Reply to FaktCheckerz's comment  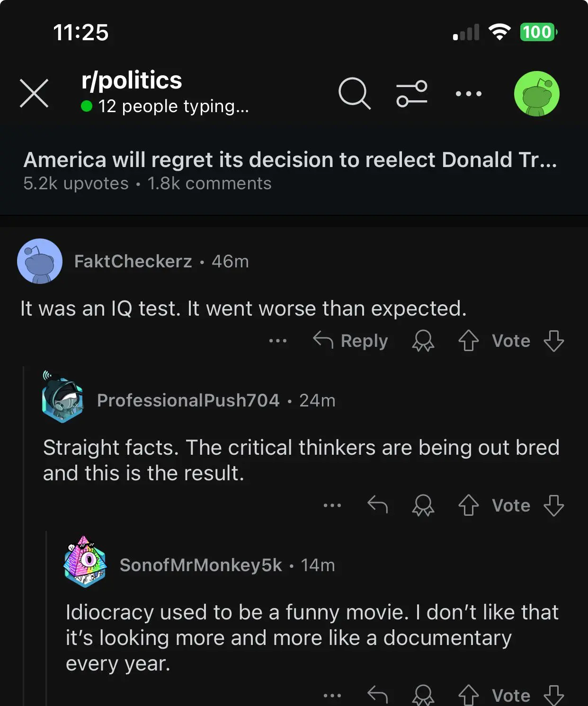(351, 341)
